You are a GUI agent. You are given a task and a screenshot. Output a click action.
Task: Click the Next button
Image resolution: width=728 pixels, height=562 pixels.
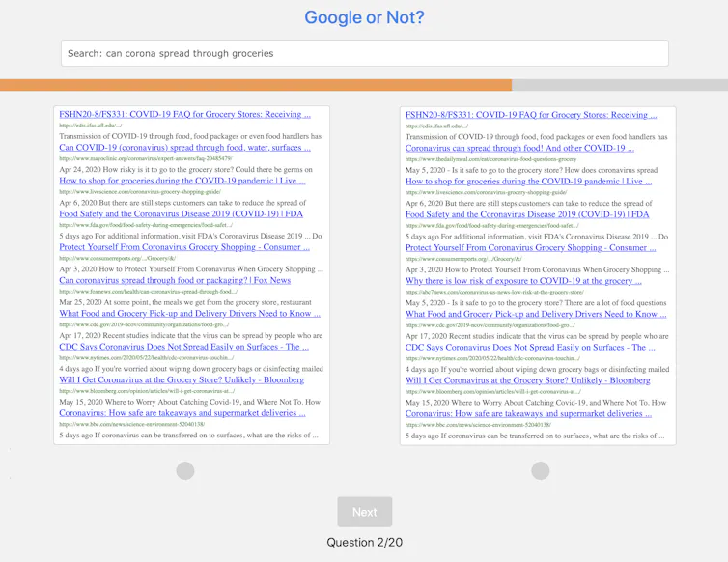[365, 512]
